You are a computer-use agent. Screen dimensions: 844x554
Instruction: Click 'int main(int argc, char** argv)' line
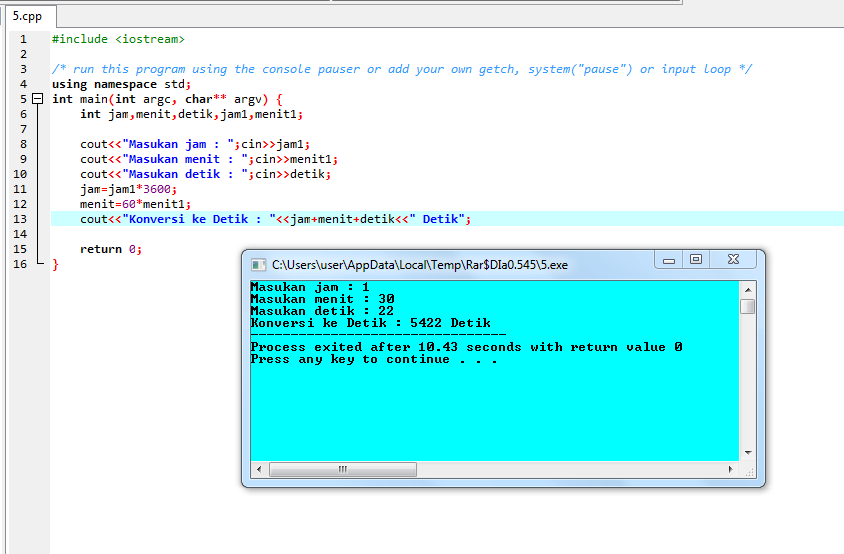click(x=167, y=100)
